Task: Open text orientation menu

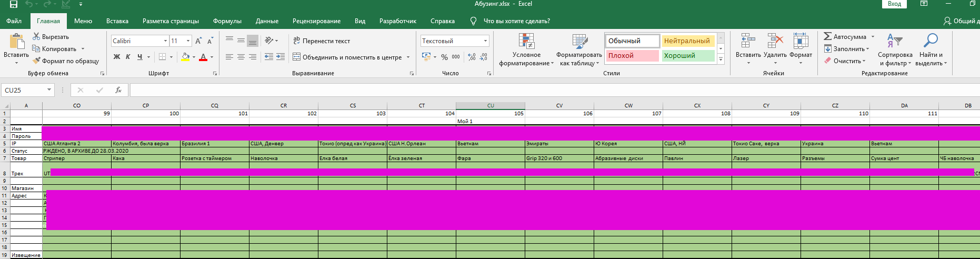Action: (x=271, y=41)
